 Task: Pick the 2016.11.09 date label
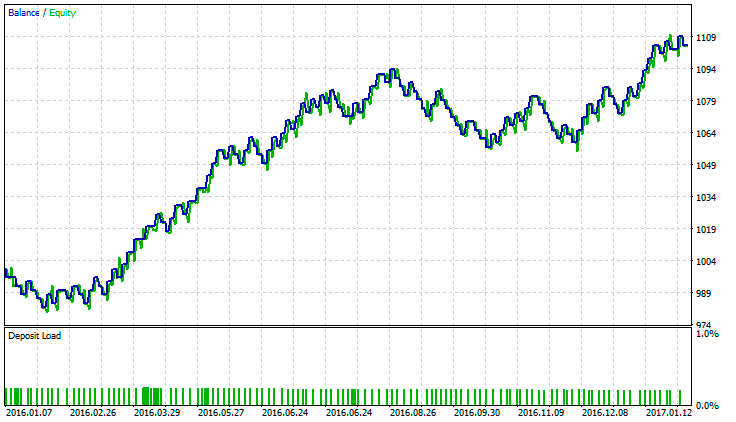click(x=541, y=413)
